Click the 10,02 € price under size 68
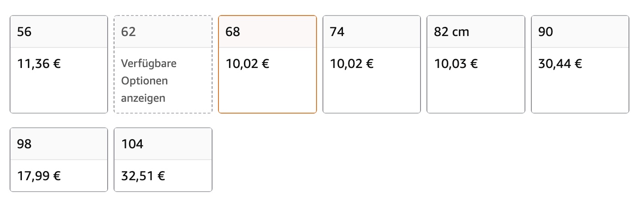Viewport: 644px width, 198px height. click(247, 63)
